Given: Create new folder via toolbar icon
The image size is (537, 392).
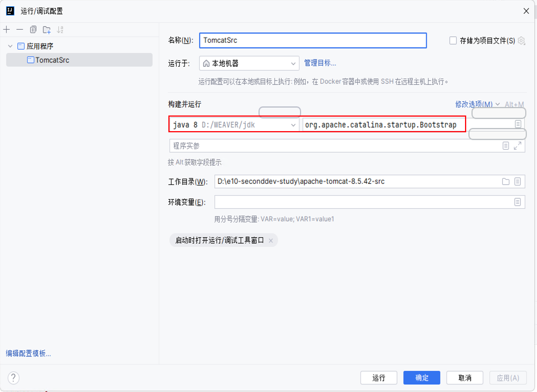Looking at the screenshot, I should pyautogui.click(x=47, y=30).
